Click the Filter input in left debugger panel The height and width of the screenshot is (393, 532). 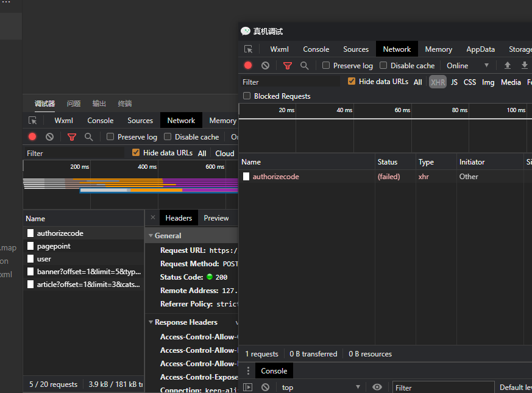74,154
